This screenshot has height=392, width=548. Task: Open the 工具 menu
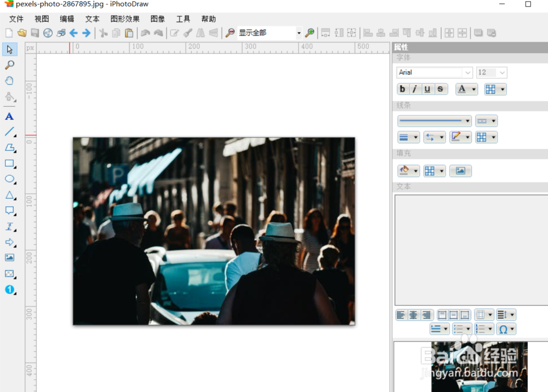(183, 19)
